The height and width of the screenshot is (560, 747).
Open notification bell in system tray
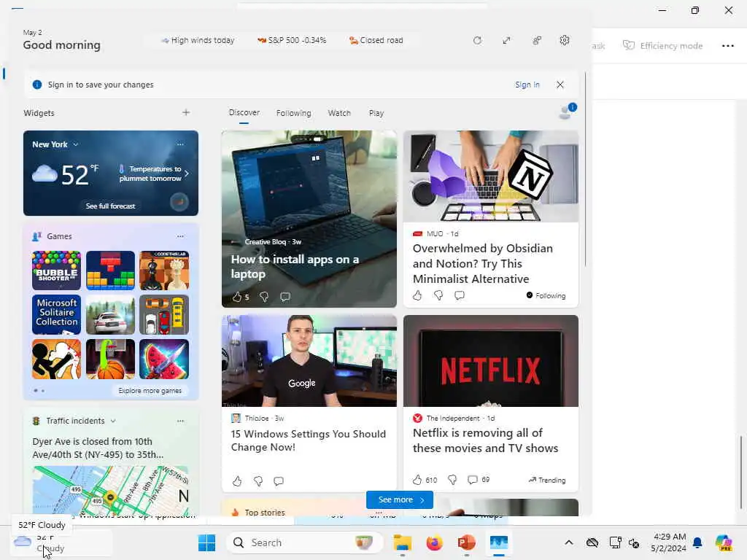click(x=697, y=542)
